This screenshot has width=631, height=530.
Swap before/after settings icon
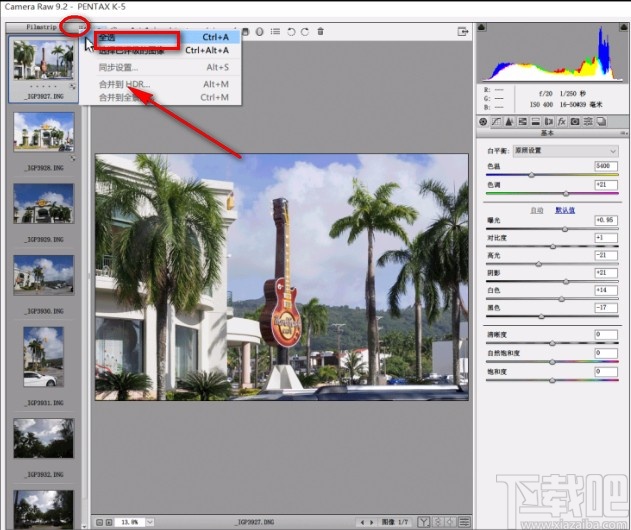click(x=438, y=522)
